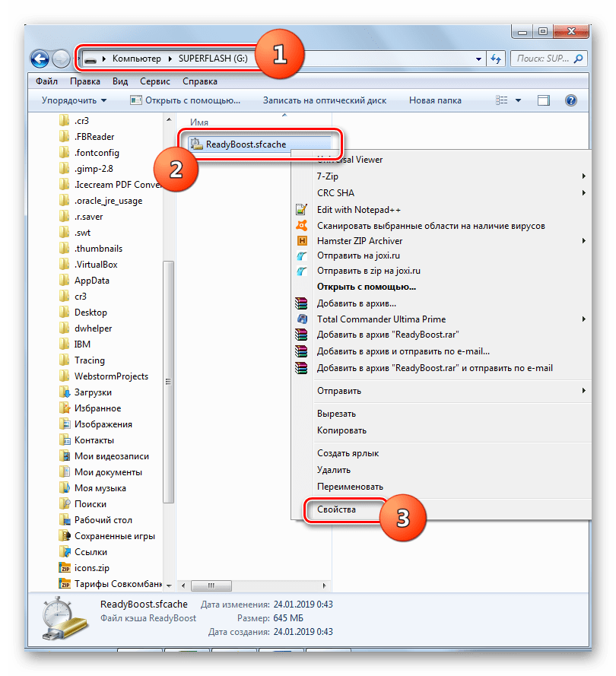Screen dimensions: 616x676
Task: Click Записать на оптический диск
Action: 325,100
